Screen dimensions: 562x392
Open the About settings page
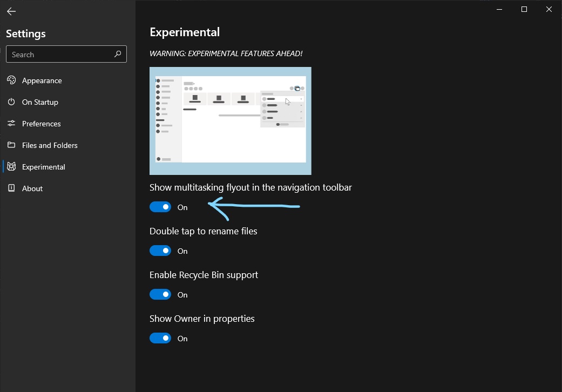pos(31,188)
